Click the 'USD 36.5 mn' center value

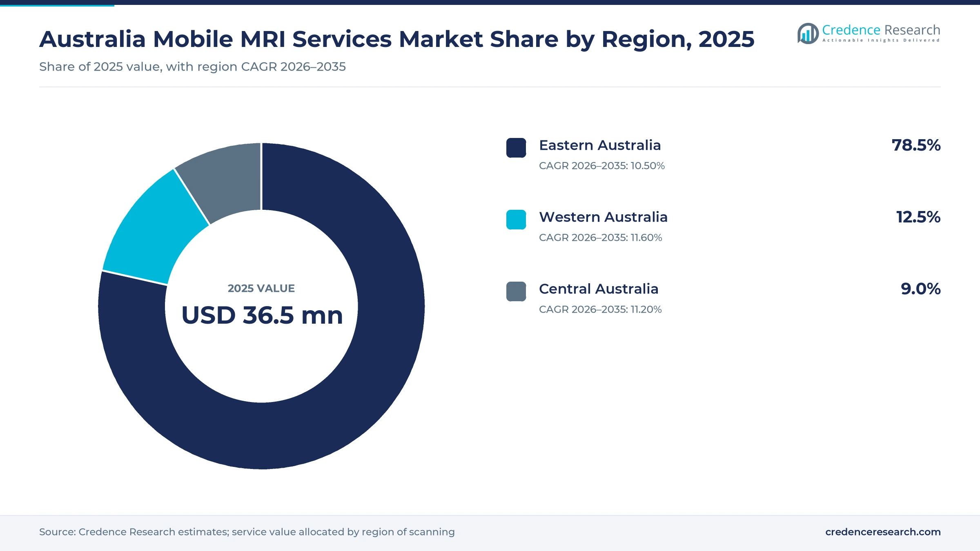262,315
